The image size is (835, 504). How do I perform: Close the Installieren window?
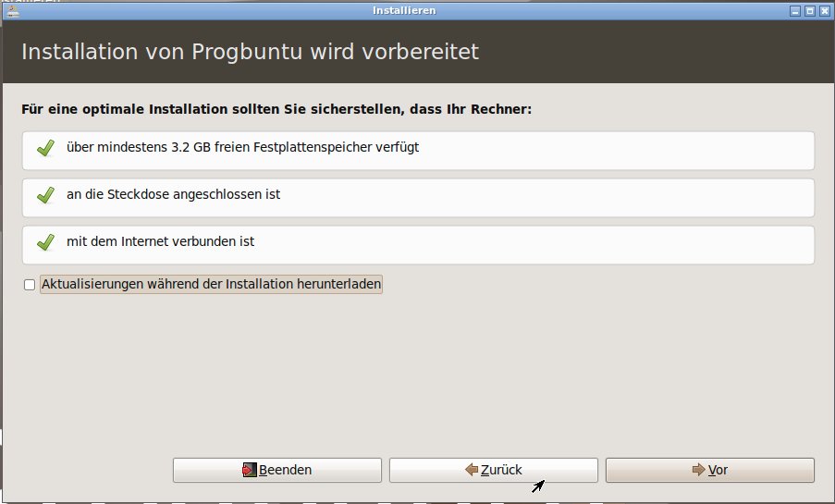[824, 11]
